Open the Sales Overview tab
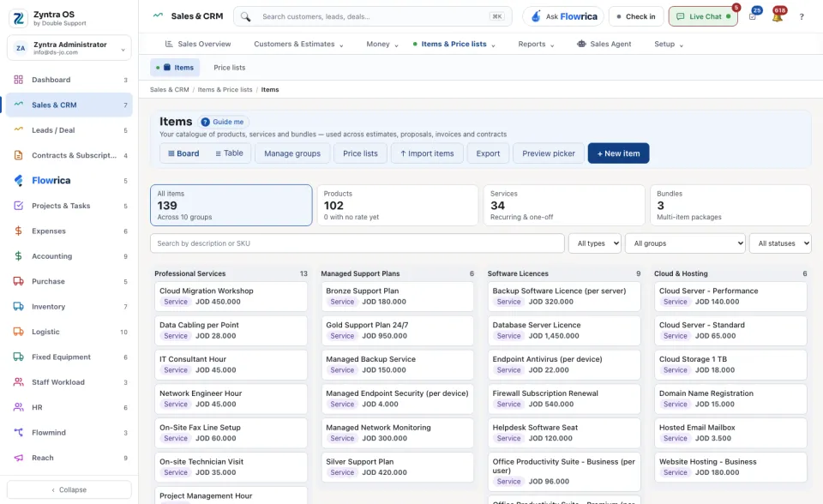823x504 pixels. pos(198,44)
